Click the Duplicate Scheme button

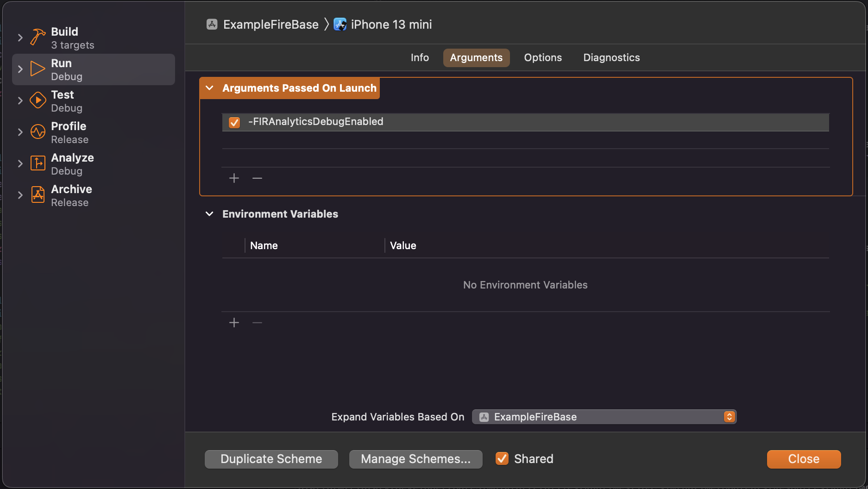click(x=271, y=459)
